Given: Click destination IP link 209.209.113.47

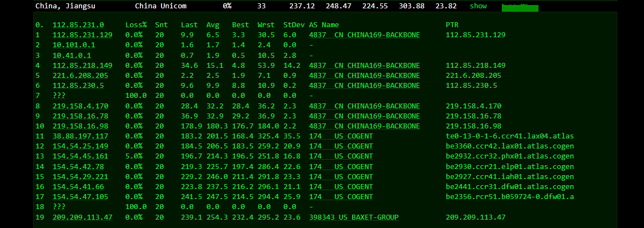Looking at the screenshot, I should click(x=82, y=217).
